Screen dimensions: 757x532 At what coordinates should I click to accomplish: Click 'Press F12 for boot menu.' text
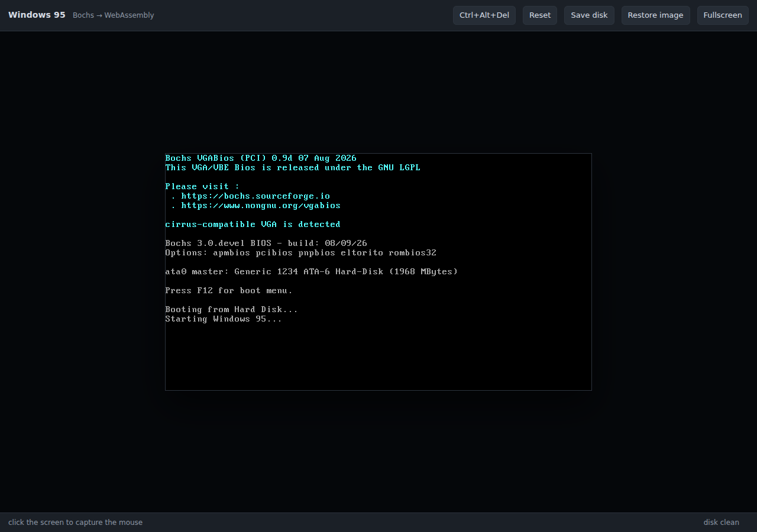coord(229,291)
